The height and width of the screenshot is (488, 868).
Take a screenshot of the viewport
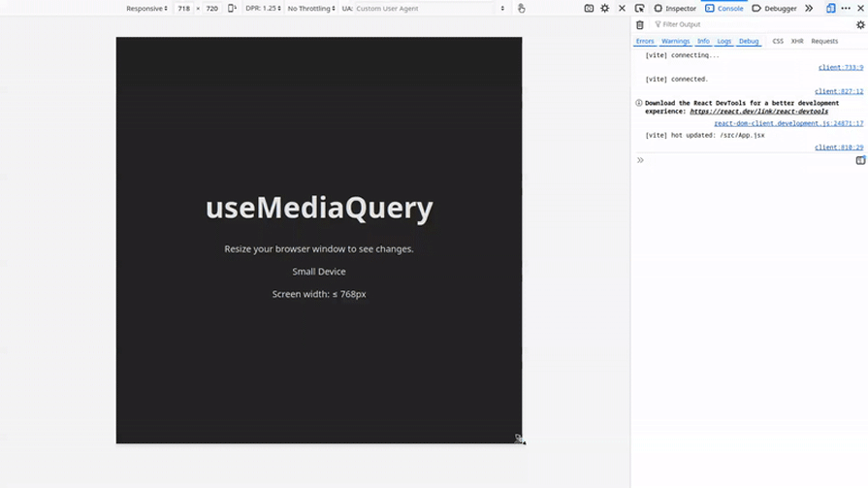[589, 9]
